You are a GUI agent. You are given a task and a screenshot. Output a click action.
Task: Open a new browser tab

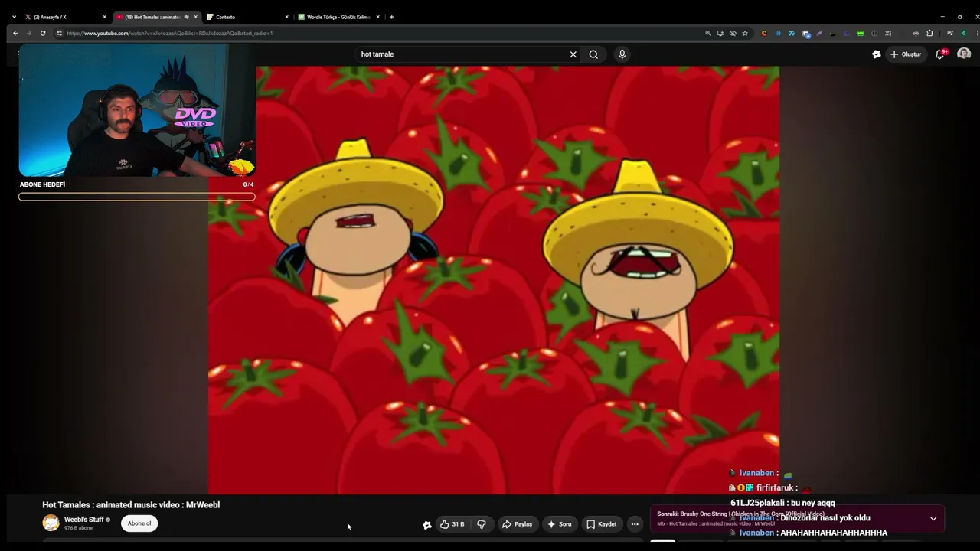click(391, 17)
